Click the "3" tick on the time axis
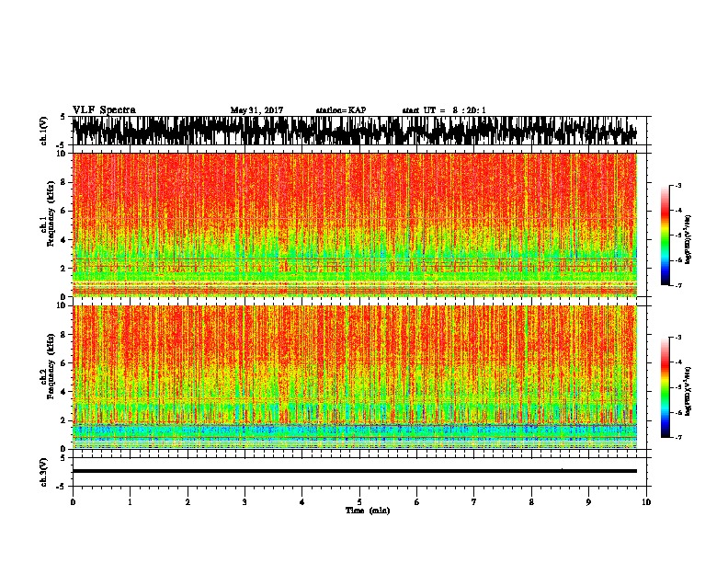Screen dimensions: 728x563 pos(245,501)
